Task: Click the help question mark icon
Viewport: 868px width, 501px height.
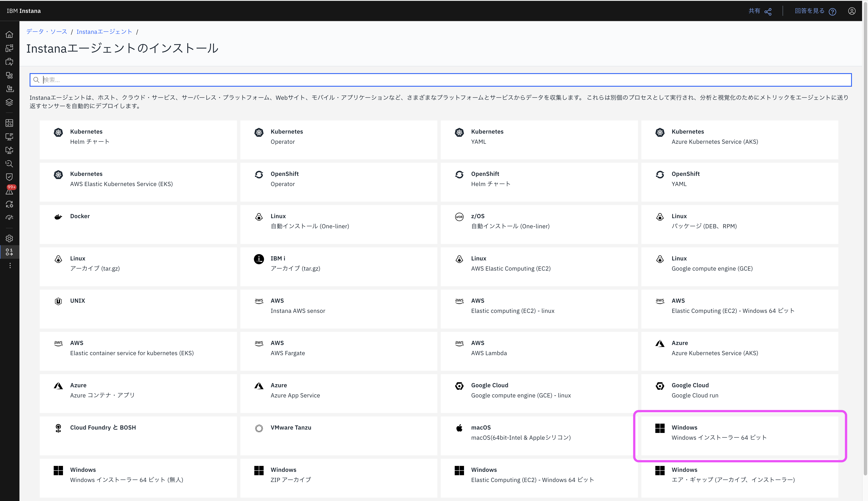Action: [x=832, y=12]
